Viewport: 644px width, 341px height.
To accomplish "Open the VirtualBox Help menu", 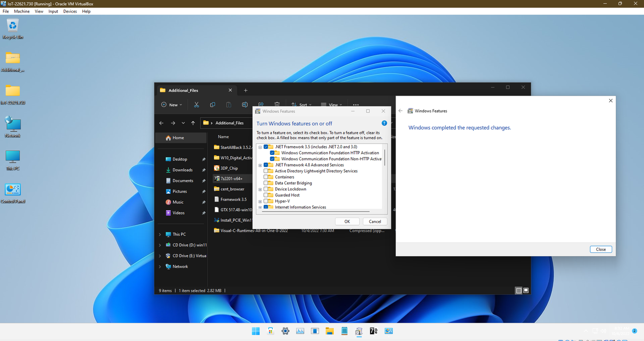I will click(x=86, y=11).
